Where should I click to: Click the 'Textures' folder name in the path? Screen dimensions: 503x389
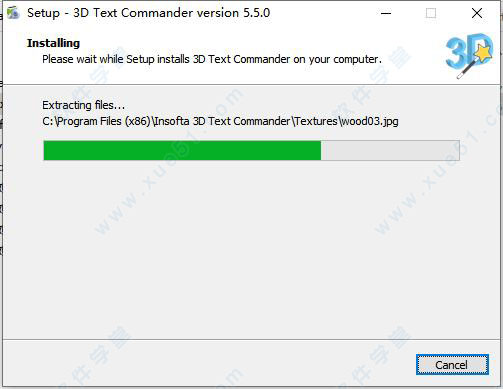click(x=316, y=121)
